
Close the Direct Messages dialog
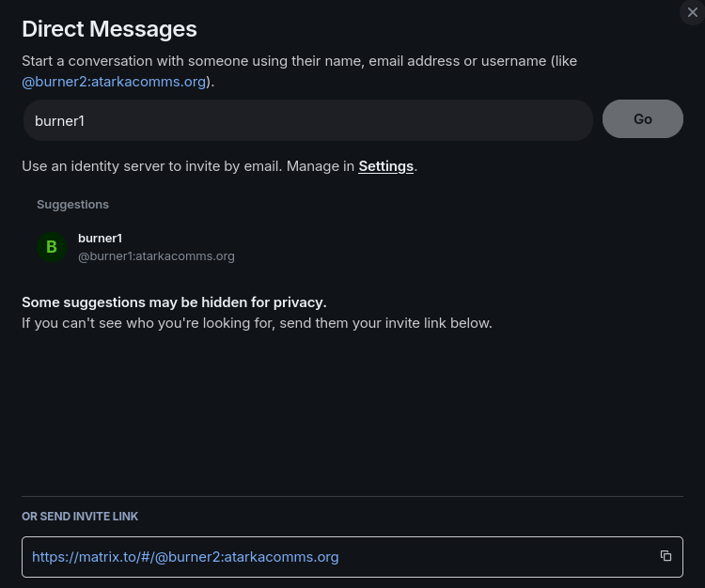pos(693,12)
